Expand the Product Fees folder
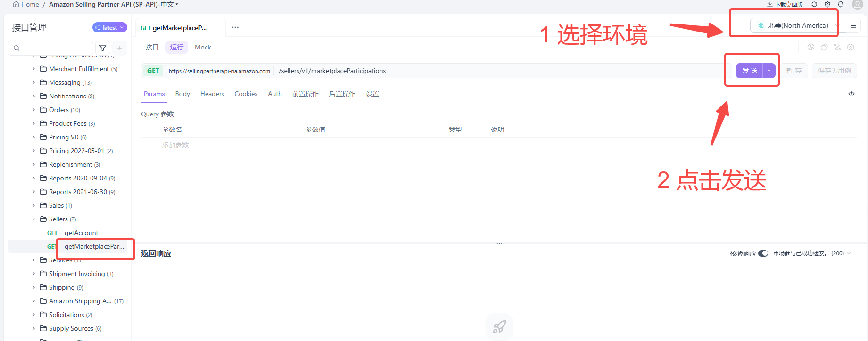The width and height of the screenshot is (868, 341). 34,123
